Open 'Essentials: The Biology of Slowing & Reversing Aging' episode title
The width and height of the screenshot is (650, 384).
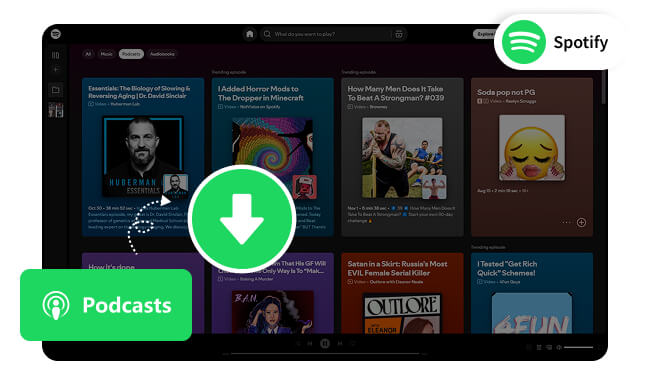point(139,92)
